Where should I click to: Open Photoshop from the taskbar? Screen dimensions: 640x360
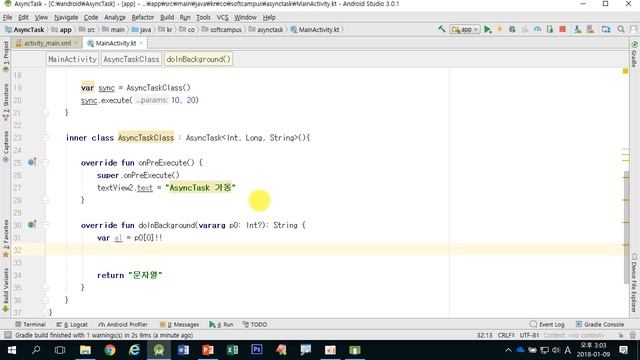click(257, 350)
